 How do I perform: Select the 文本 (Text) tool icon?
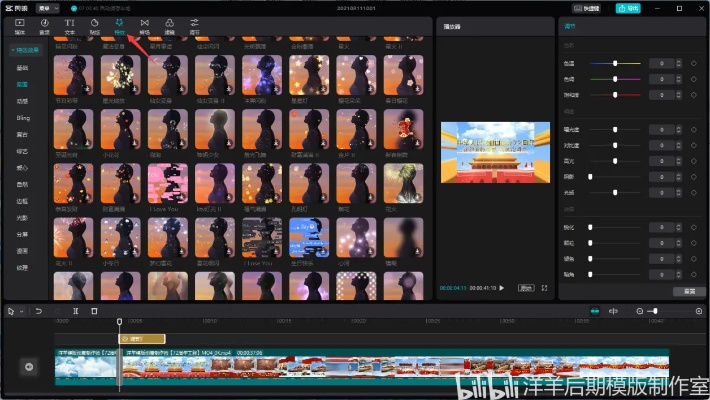pyautogui.click(x=69, y=24)
